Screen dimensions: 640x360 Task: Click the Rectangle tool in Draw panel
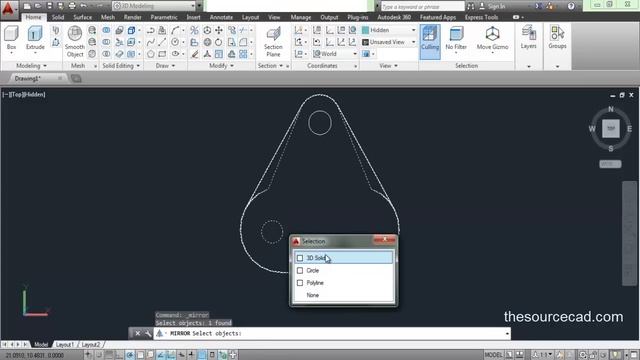pos(162,54)
